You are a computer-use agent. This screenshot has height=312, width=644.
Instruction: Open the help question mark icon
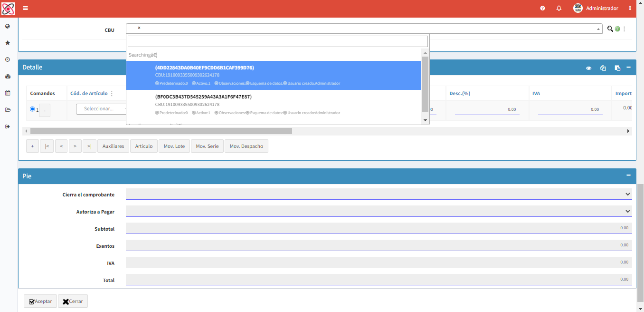(543, 8)
